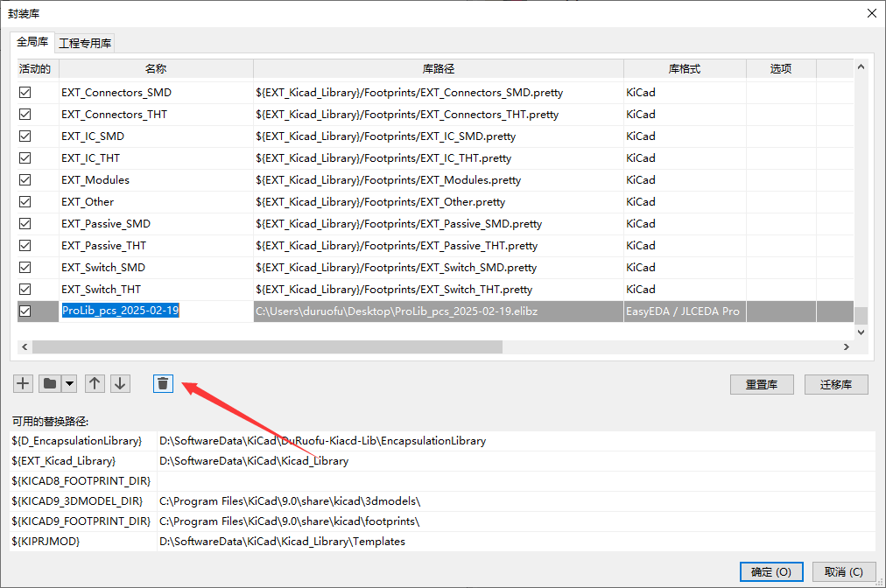
Task: Disable the ProLib_pcs_2025-02-19 library checkbox
Action: pos(25,311)
